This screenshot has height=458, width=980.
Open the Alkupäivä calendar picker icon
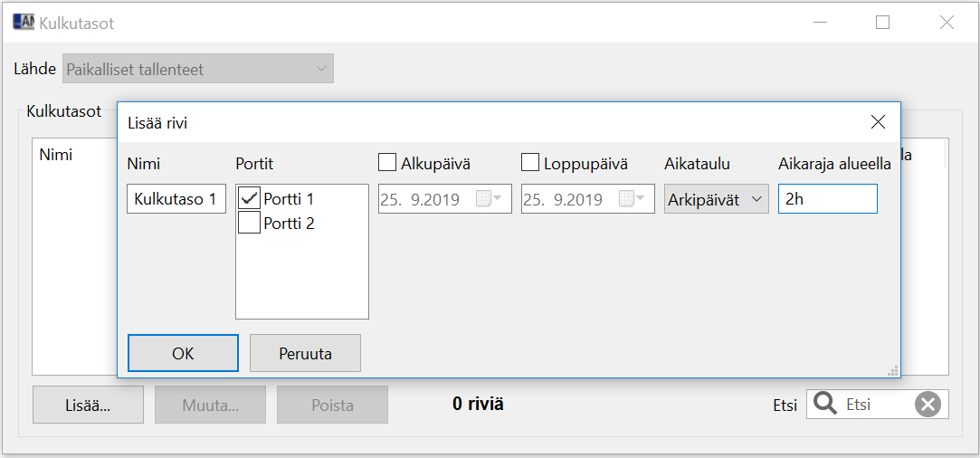[489, 199]
